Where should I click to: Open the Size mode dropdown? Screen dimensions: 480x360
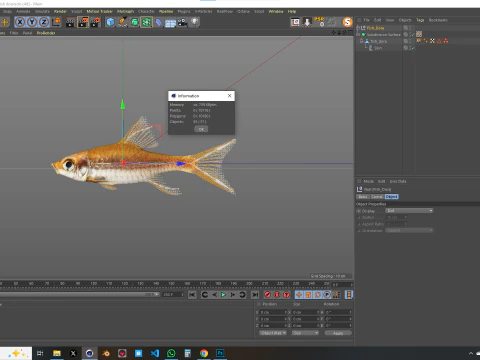coord(305,333)
